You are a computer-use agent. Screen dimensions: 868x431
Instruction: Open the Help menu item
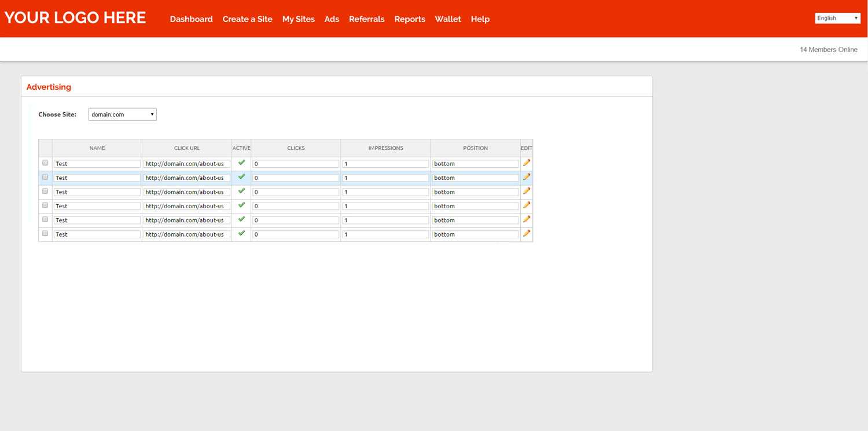tap(480, 19)
